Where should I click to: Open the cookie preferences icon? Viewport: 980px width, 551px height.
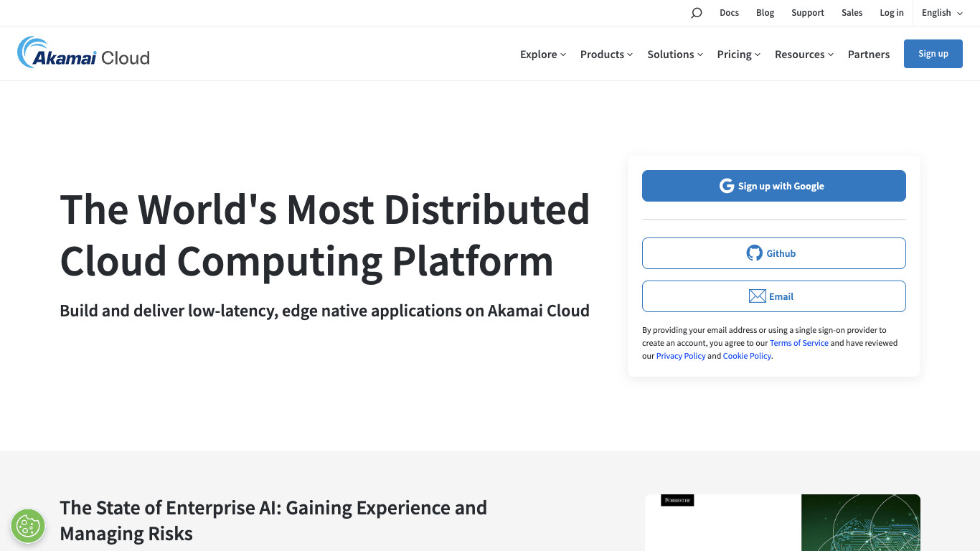click(x=28, y=526)
